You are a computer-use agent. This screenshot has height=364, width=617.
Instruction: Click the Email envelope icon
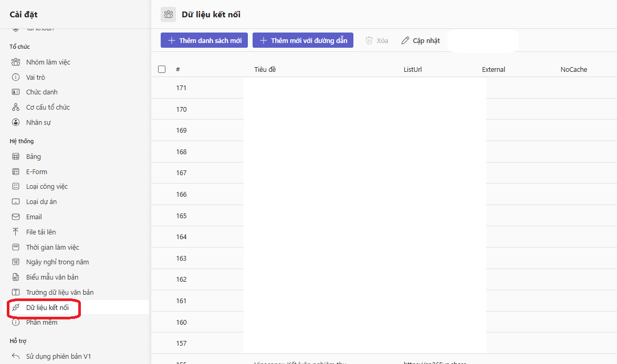(x=16, y=217)
